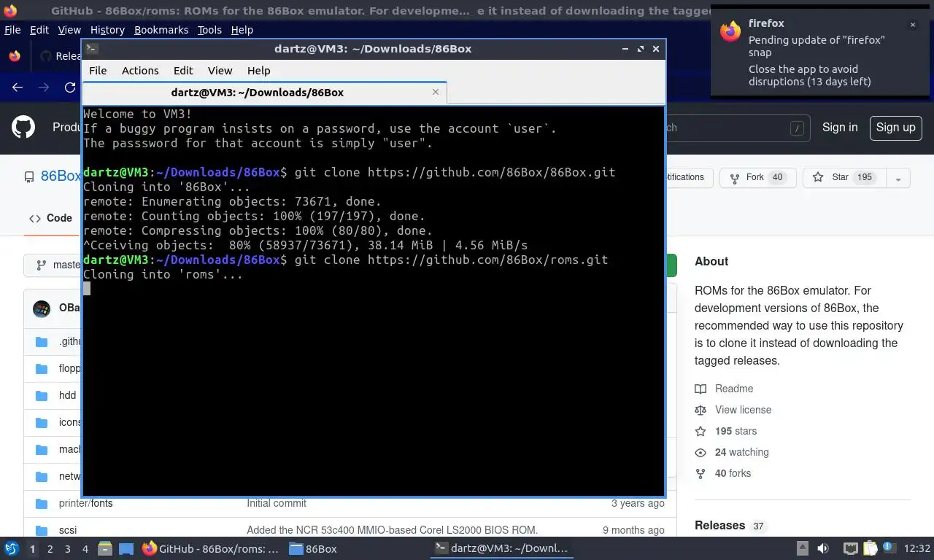The image size is (934, 560).
Task: Open the application menu on the taskbar
Action: tap(12, 548)
